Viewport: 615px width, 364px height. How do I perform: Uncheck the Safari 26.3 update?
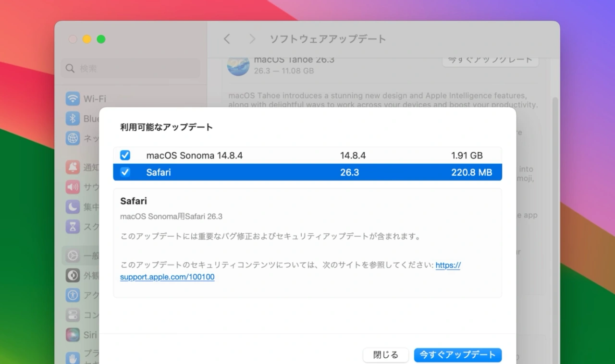click(x=125, y=172)
